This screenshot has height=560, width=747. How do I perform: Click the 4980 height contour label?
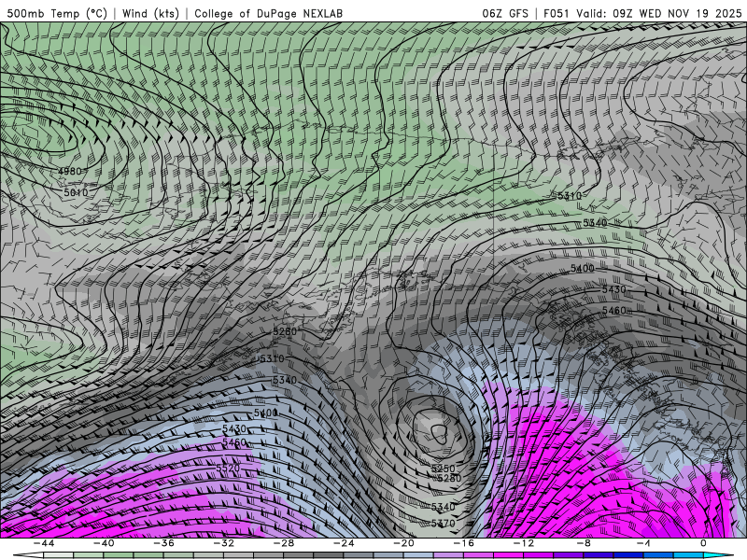coord(69,172)
